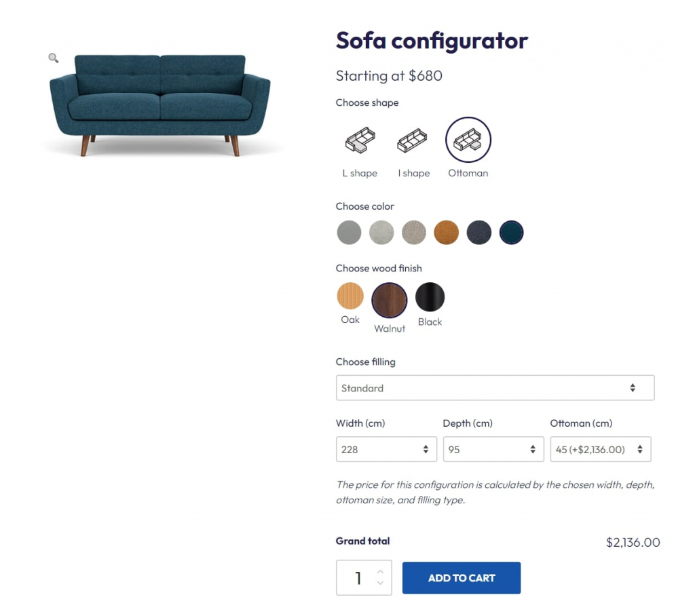Viewport: 695px width, 616px height.
Task: Open the Depth dropdown showing 95
Action: point(493,449)
